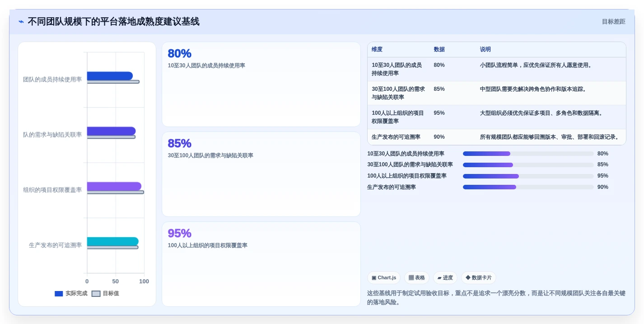This screenshot has height=324, width=644.
Task: Toggle 目标值 legend item in chart
Action: click(x=105, y=294)
